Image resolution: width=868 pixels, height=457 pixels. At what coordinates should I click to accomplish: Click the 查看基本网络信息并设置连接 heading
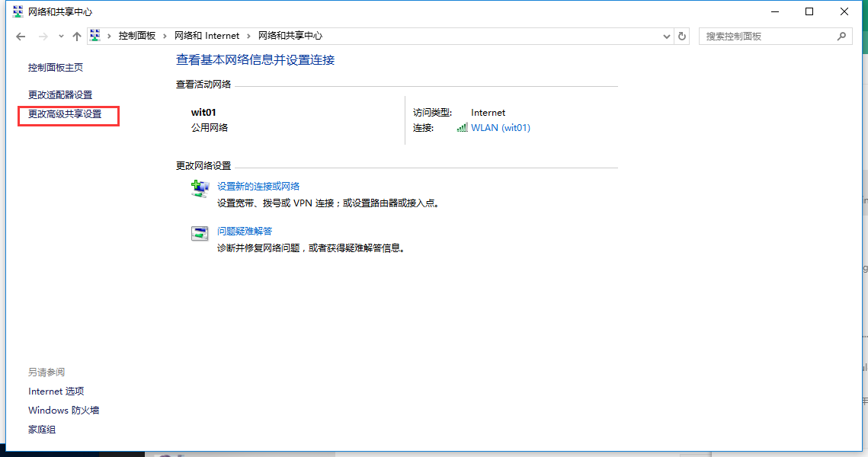pos(255,60)
